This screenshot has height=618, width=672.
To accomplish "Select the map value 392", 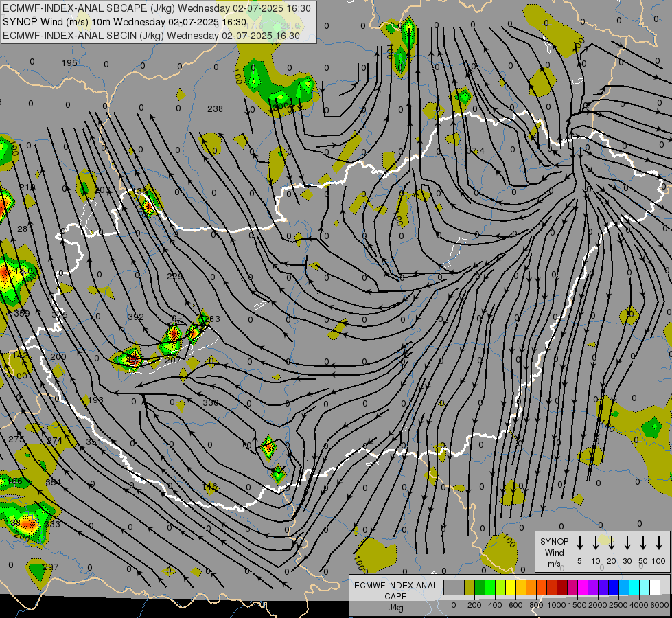I will point(136,317).
